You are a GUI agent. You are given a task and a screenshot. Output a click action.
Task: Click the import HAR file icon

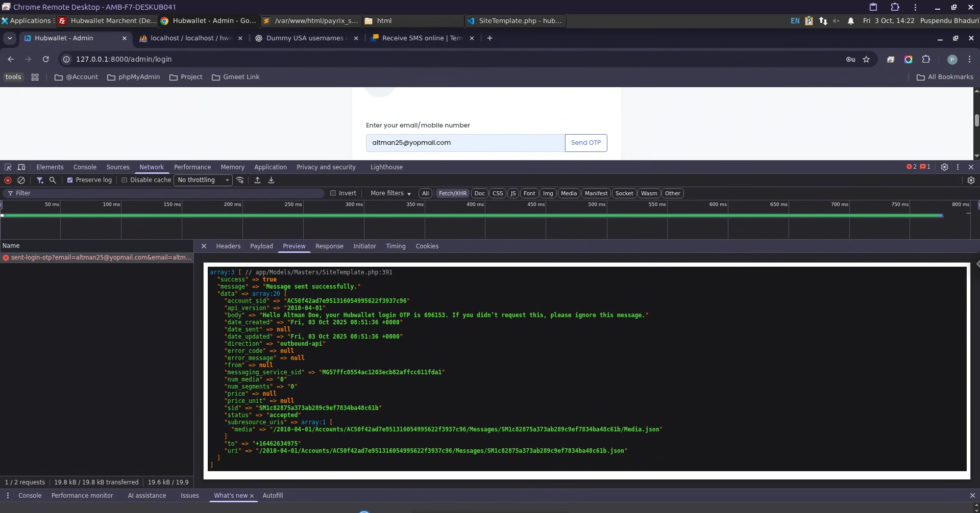(x=257, y=180)
